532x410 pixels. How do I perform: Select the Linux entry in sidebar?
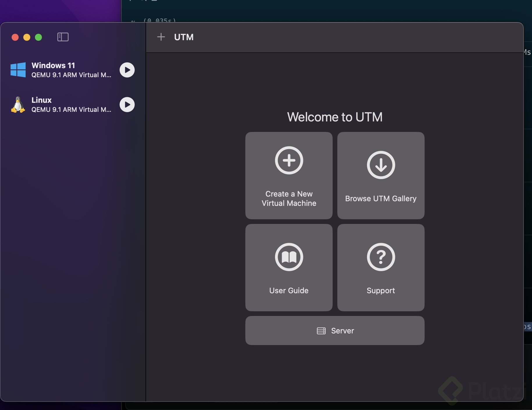pyautogui.click(x=73, y=105)
